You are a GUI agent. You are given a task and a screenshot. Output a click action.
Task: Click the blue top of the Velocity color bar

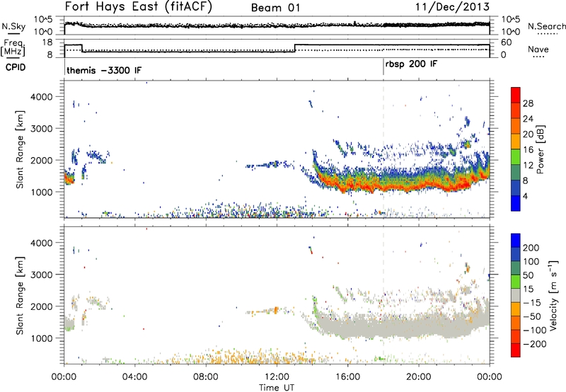click(516, 241)
